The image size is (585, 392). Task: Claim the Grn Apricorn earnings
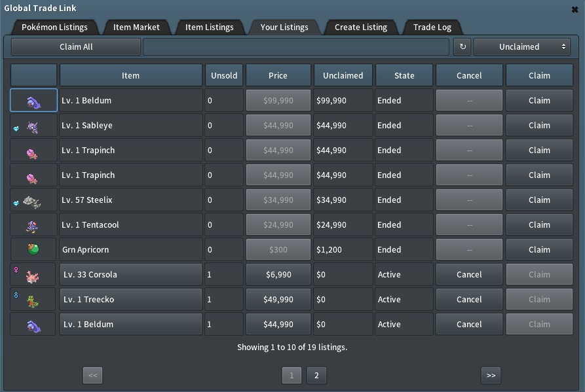pos(539,249)
